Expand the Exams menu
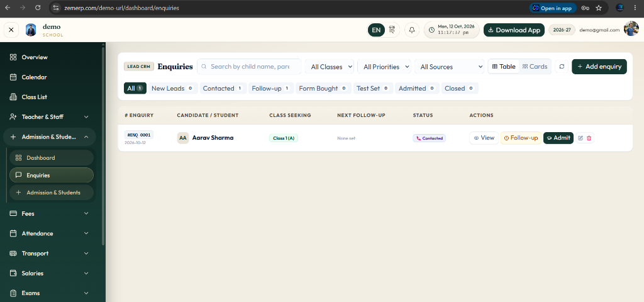This screenshot has width=644, height=302. pyautogui.click(x=49, y=293)
